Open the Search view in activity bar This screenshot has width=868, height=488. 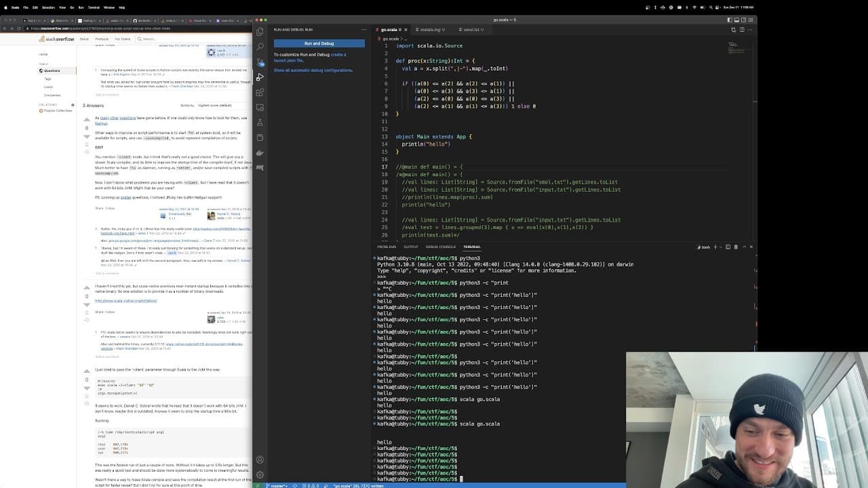[260, 46]
